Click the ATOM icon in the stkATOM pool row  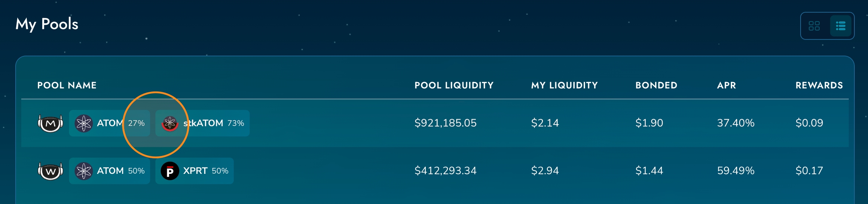pos(84,123)
